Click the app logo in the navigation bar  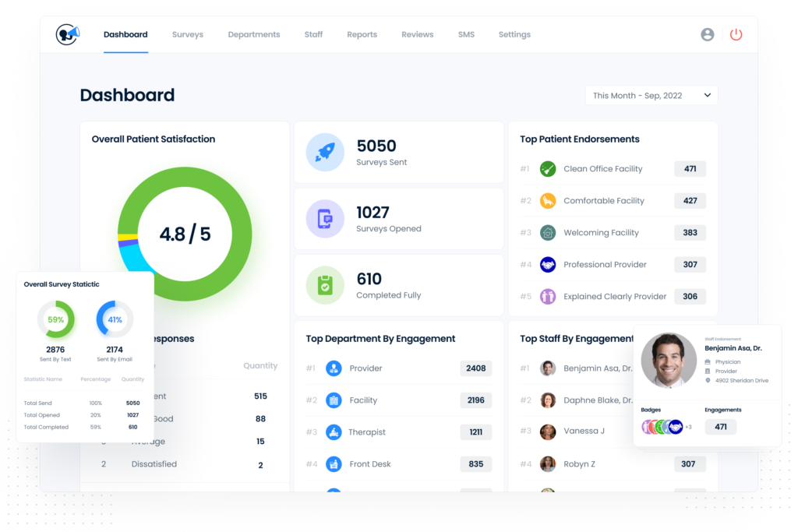coord(67,34)
